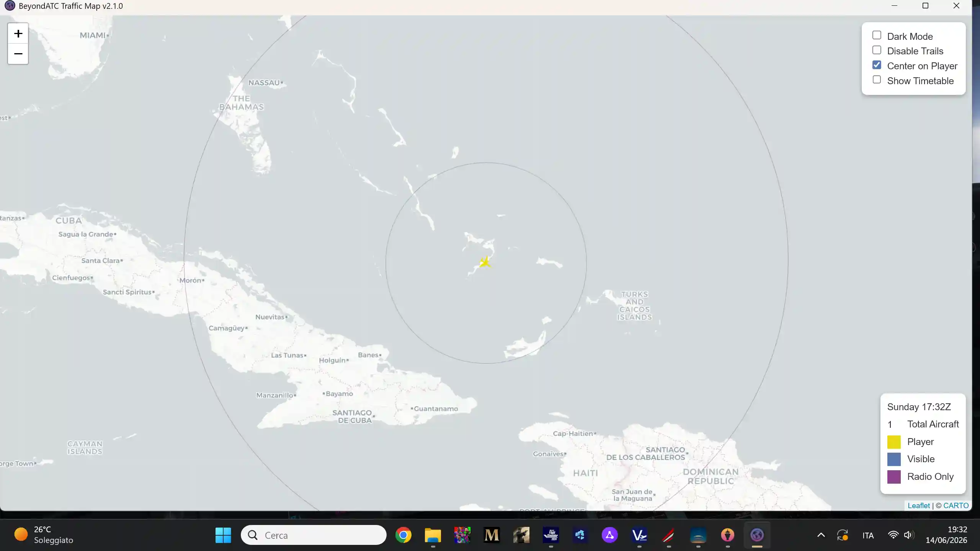Open the Windows Start menu
980x551 pixels.
223,535
